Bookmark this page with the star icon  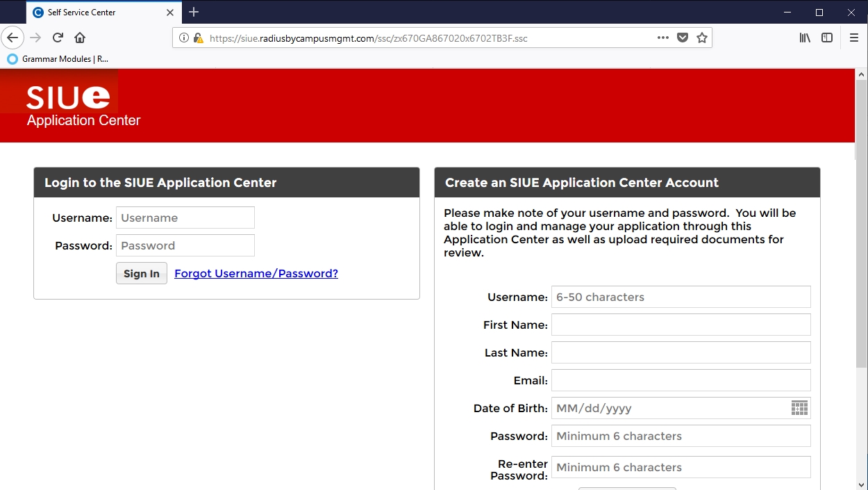pos(702,38)
